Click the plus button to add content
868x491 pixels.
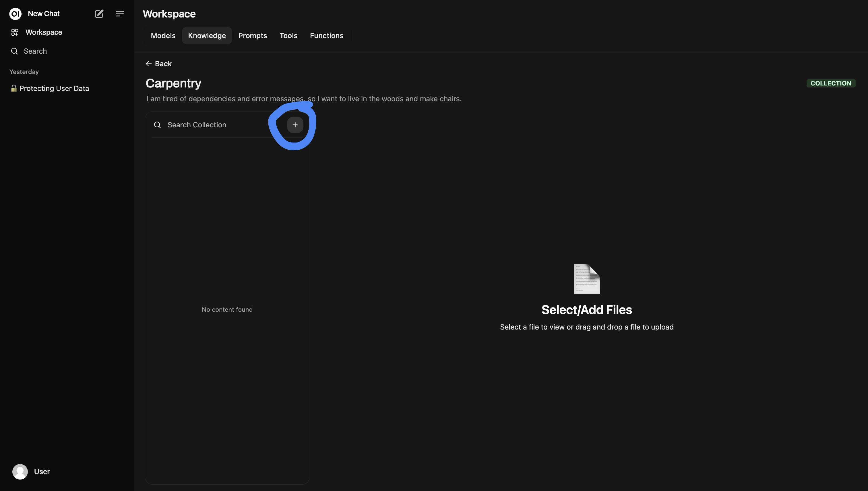295,125
